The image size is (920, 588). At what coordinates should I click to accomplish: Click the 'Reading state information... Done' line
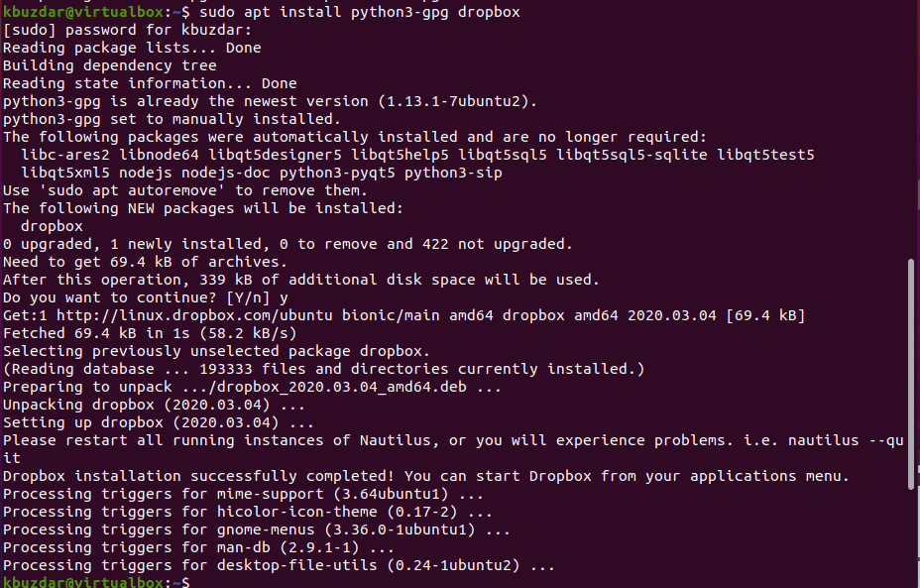pos(150,83)
